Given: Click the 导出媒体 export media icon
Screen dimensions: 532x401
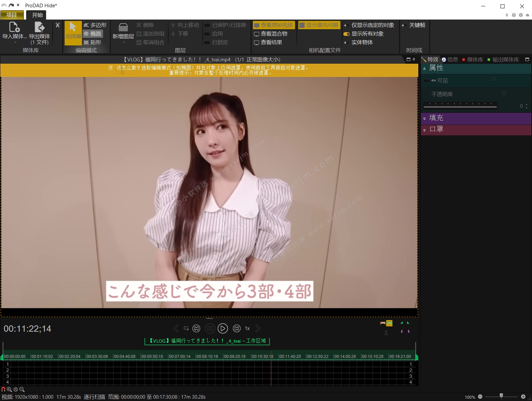Looking at the screenshot, I should coord(39,28).
